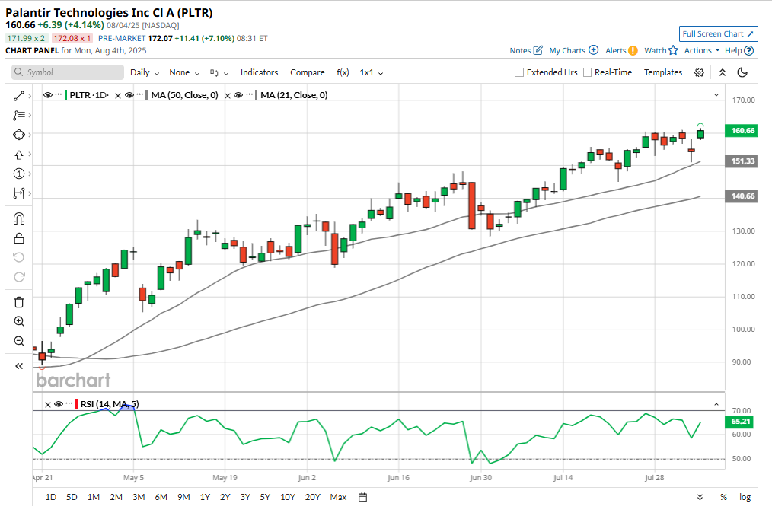The width and height of the screenshot is (772, 532).
Task: Open the Templates menu
Action: click(662, 73)
